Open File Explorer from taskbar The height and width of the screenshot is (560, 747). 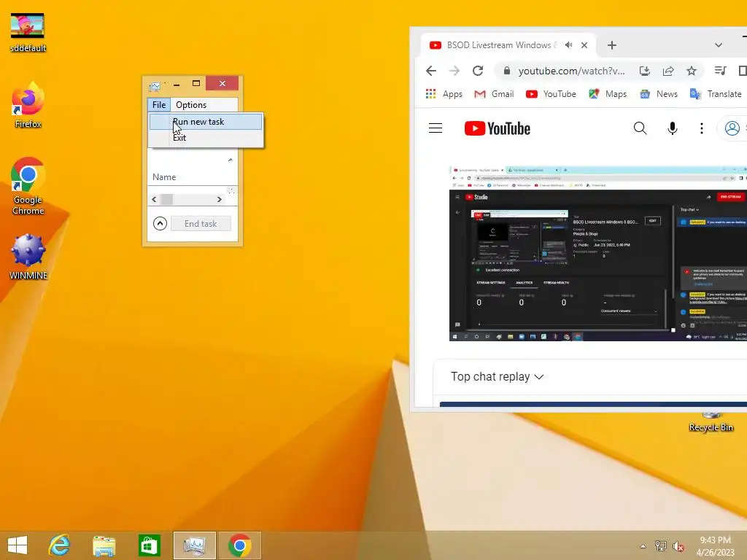pyautogui.click(x=104, y=545)
